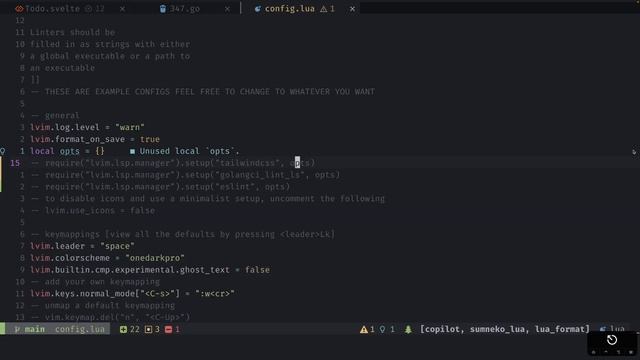Click the treesitter tree icon in statusline
Screen dimensions: 640x360
(x=408, y=329)
